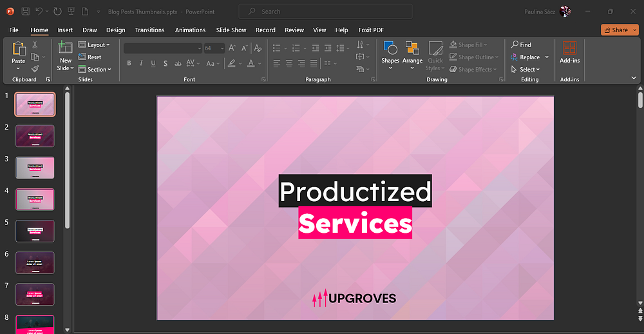Click the Clear All Formatting icon
This screenshot has width=644, height=334.
(258, 48)
